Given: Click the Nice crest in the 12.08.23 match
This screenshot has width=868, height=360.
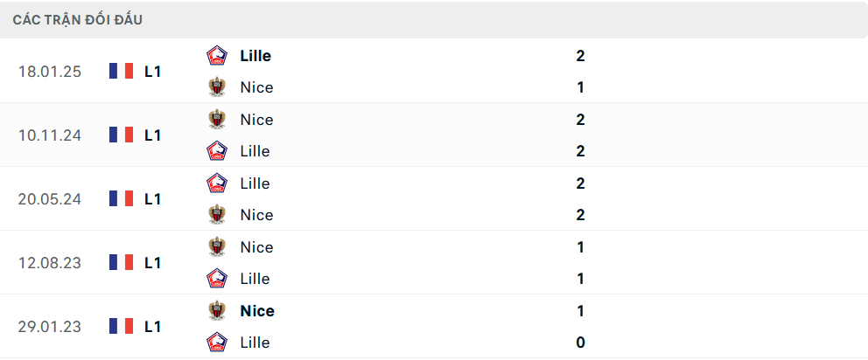Looking at the screenshot, I should coord(216,247).
